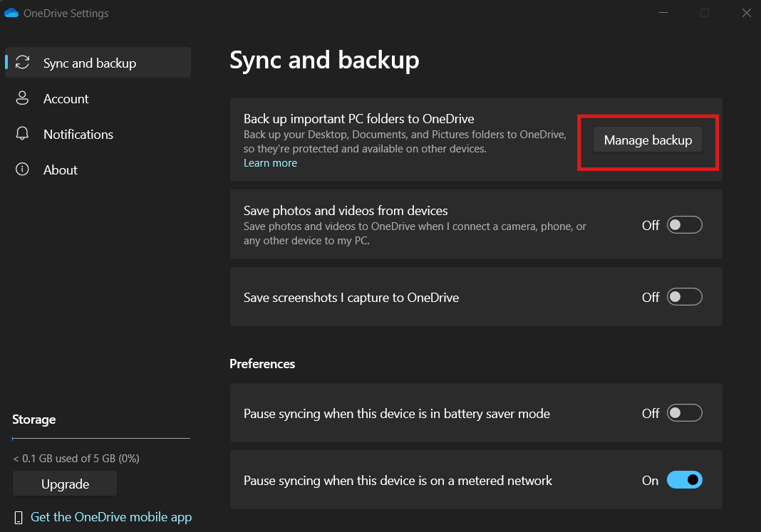Click the Manage backup button
The image size is (761, 532).
click(646, 140)
